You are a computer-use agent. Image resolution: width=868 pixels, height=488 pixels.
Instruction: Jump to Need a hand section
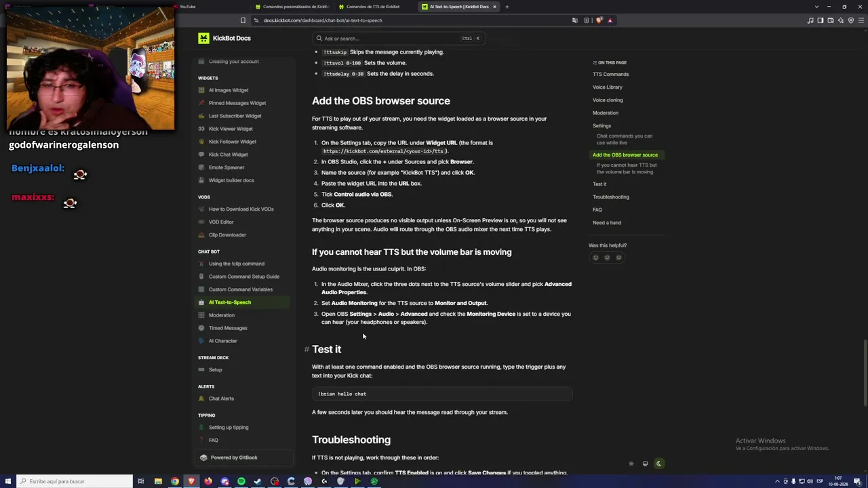[x=607, y=223]
